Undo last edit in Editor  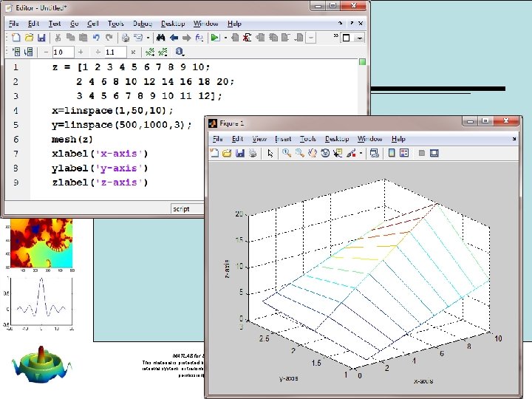(x=96, y=38)
